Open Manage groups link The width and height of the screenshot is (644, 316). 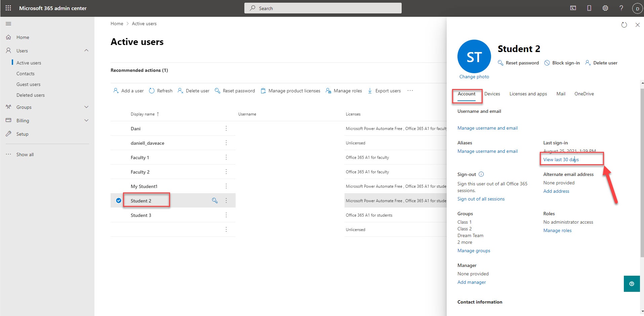[x=474, y=251]
